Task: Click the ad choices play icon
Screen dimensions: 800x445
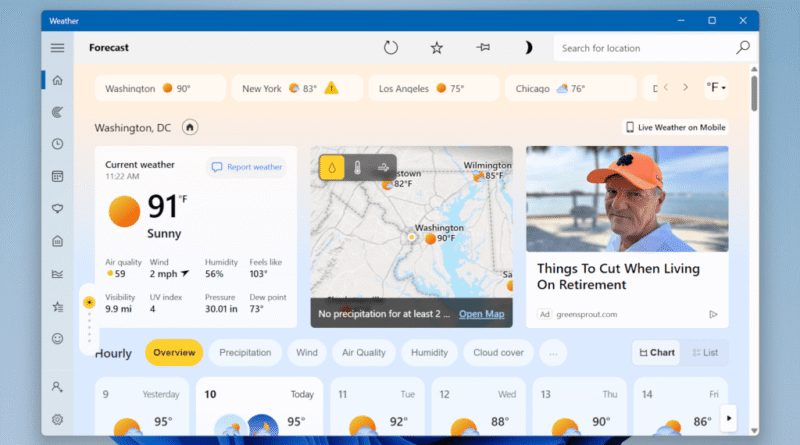Action: click(x=713, y=314)
